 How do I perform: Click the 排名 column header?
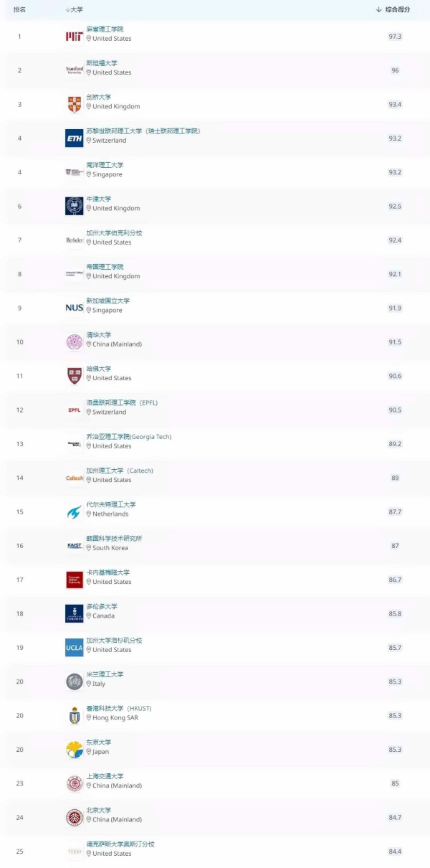19,9
